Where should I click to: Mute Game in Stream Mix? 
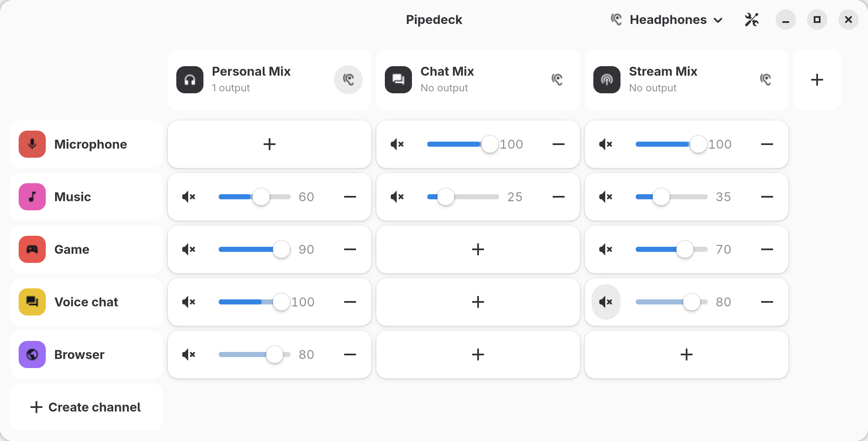pyautogui.click(x=606, y=249)
